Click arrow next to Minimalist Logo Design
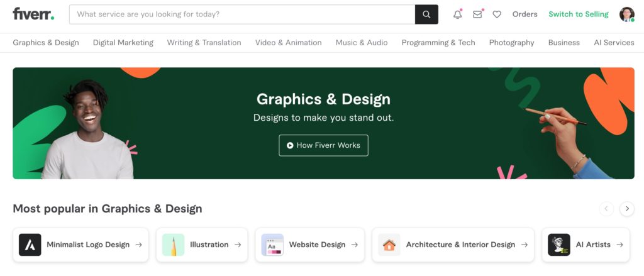 tap(139, 245)
